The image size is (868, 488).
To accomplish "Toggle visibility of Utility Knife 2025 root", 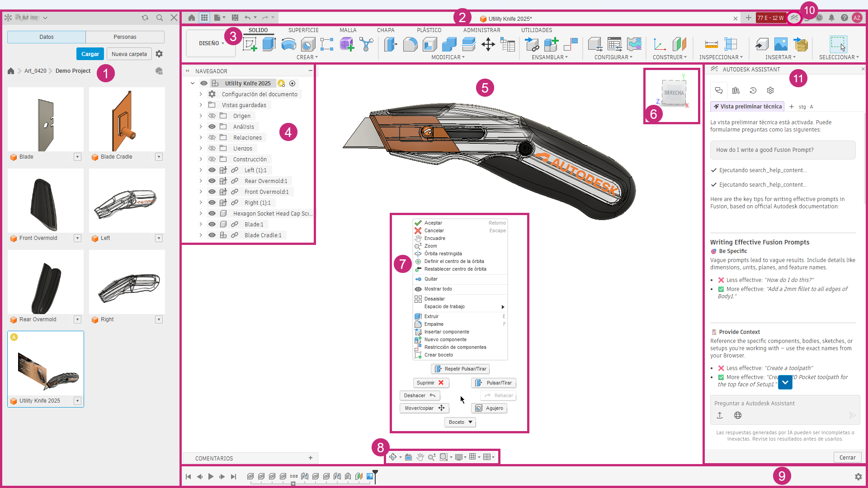I will pyautogui.click(x=204, y=83).
